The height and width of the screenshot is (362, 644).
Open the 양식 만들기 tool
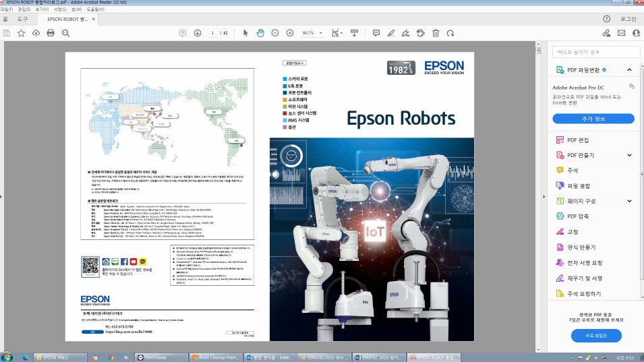click(581, 247)
